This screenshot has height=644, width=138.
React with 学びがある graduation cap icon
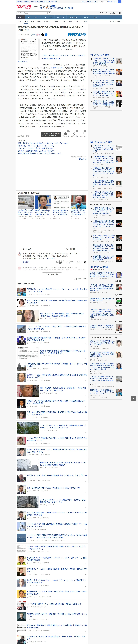(66, 134)
